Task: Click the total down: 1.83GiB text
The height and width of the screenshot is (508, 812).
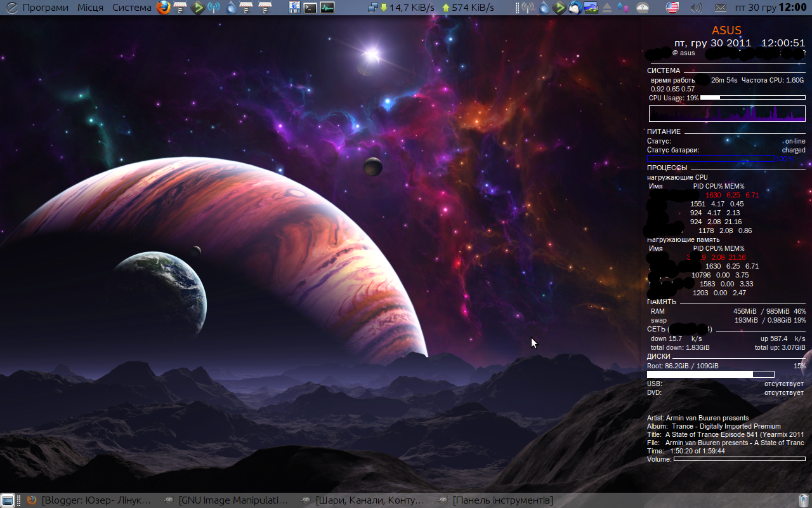Action: (680, 348)
